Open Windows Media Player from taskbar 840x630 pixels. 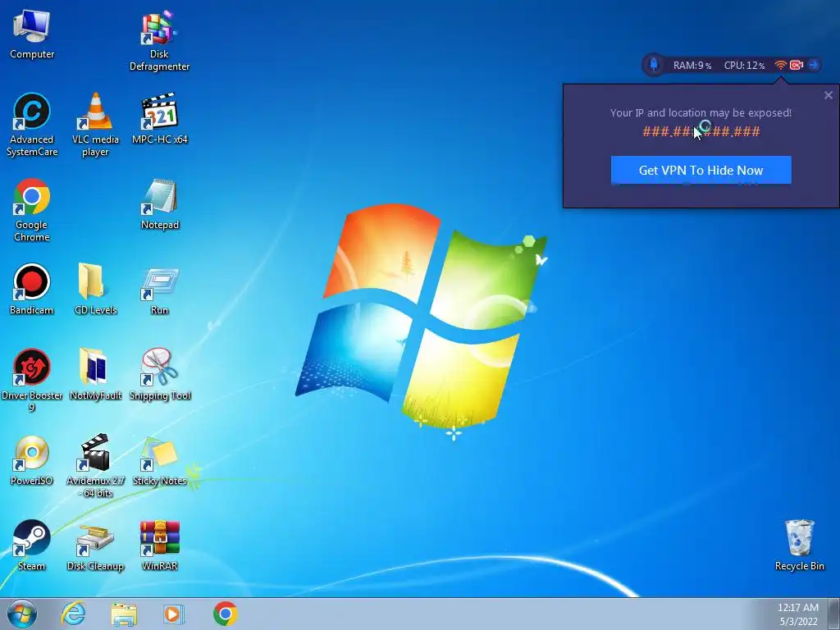pyautogui.click(x=173, y=614)
